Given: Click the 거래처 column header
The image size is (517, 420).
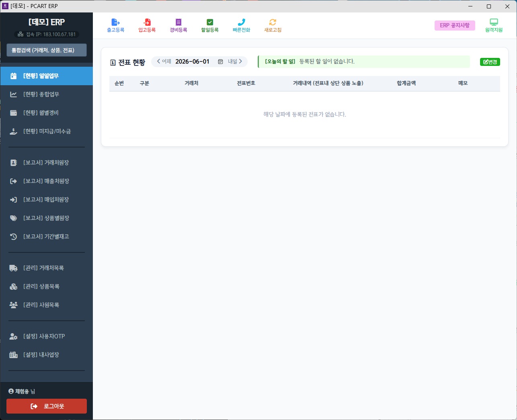Looking at the screenshot, I should tap(191, 83).
